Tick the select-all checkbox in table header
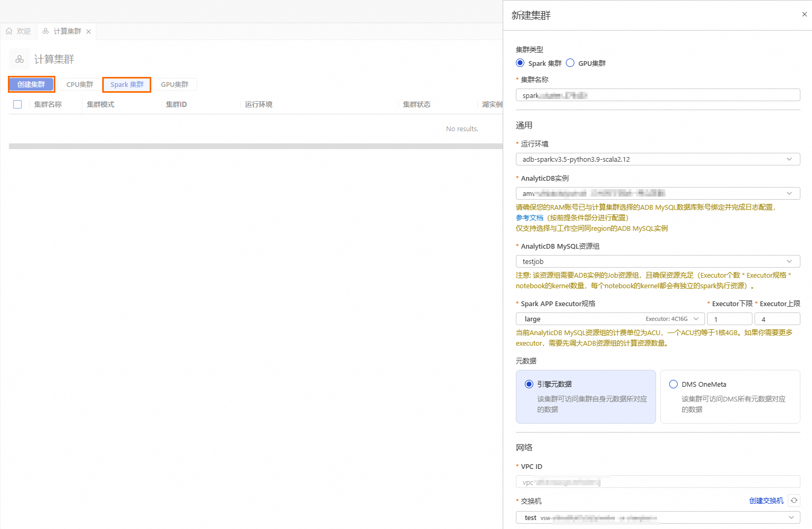This screenshot has height=529, width=812. coord(17,104)
